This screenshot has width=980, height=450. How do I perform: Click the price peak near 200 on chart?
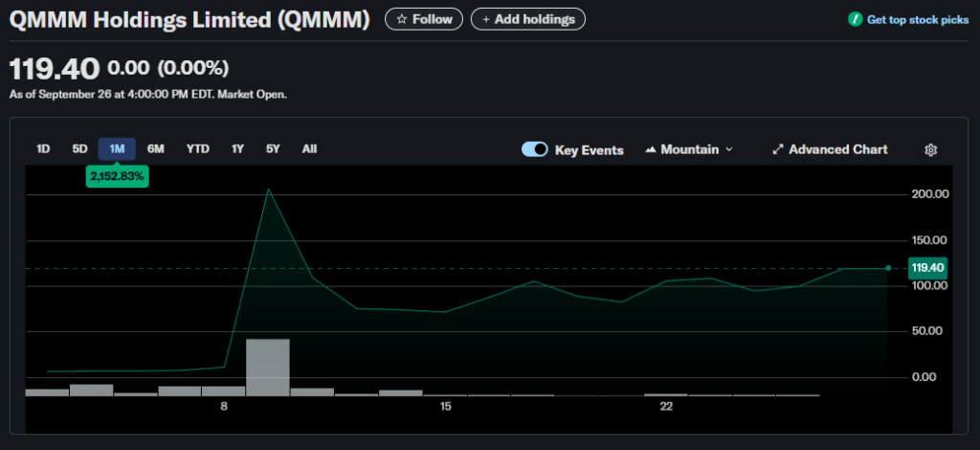pyautogui.click(x=269, y=190)
